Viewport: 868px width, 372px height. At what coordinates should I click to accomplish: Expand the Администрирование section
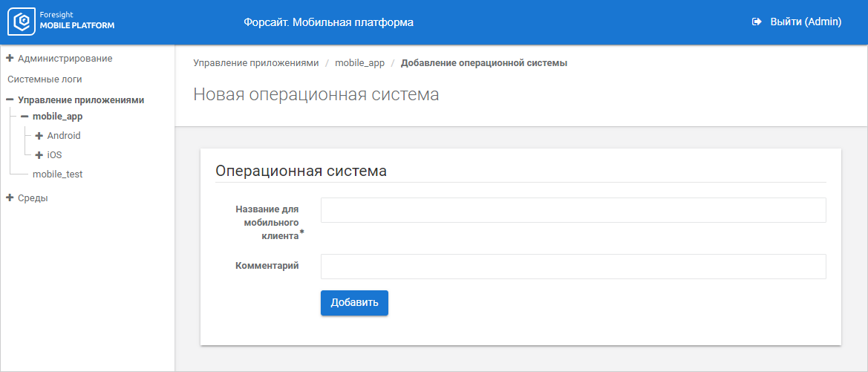[10, 58]
